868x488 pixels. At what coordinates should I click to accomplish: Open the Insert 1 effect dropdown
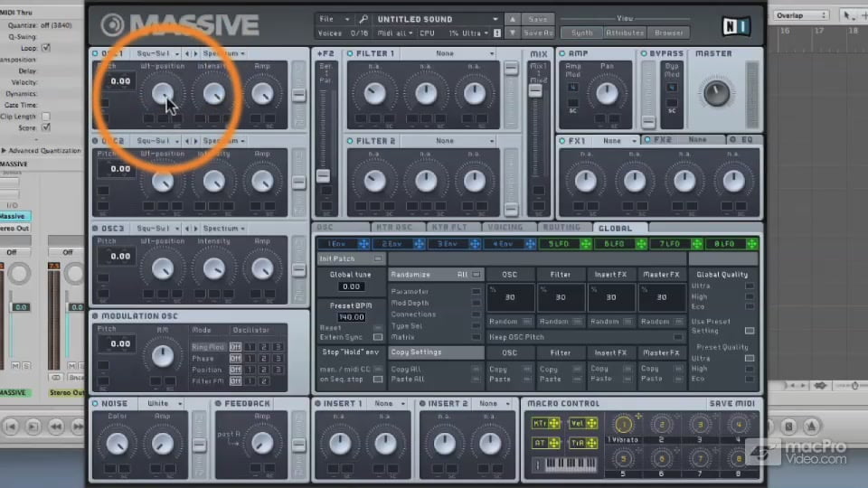(389, 403)
